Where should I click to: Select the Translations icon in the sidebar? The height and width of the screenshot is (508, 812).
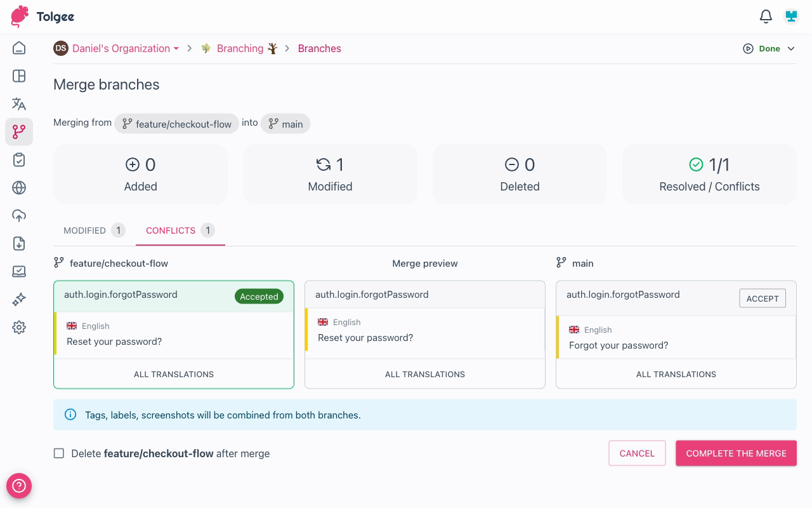click(x=18, y=104)
